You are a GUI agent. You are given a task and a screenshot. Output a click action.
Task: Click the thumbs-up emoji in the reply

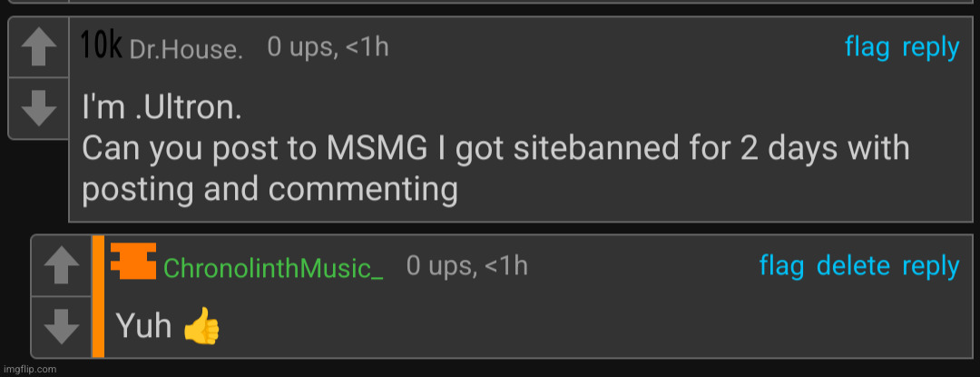coord(201,328)
